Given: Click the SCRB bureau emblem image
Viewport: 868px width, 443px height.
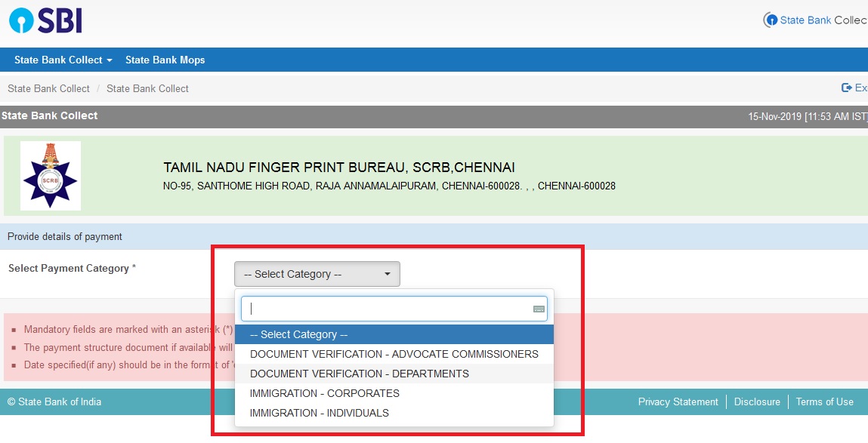Looking at the screenshot, I should point(50,176).
